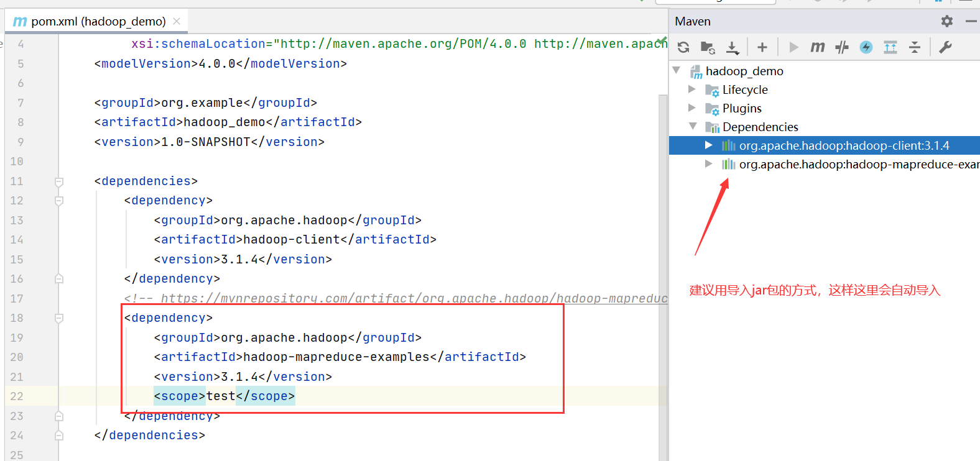Select Plugins tree item
The height and width of the screenshot is (461, 980).
click(742, 109)
